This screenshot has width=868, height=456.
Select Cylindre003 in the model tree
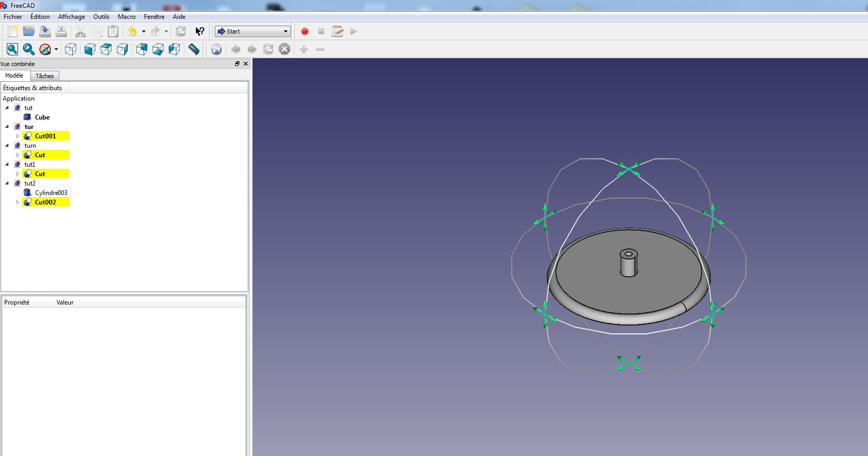click(51, 193)
